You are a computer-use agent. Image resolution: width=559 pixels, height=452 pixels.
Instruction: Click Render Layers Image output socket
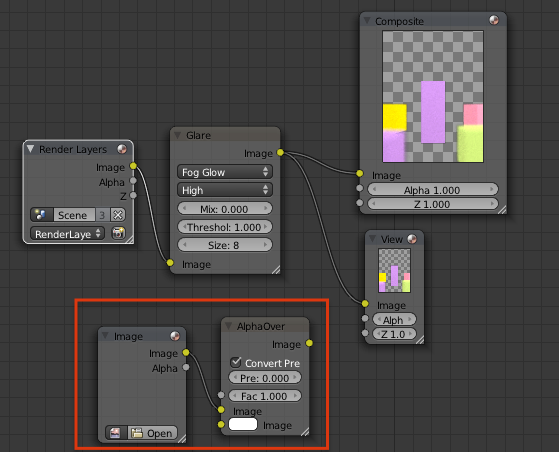point(133,166)
